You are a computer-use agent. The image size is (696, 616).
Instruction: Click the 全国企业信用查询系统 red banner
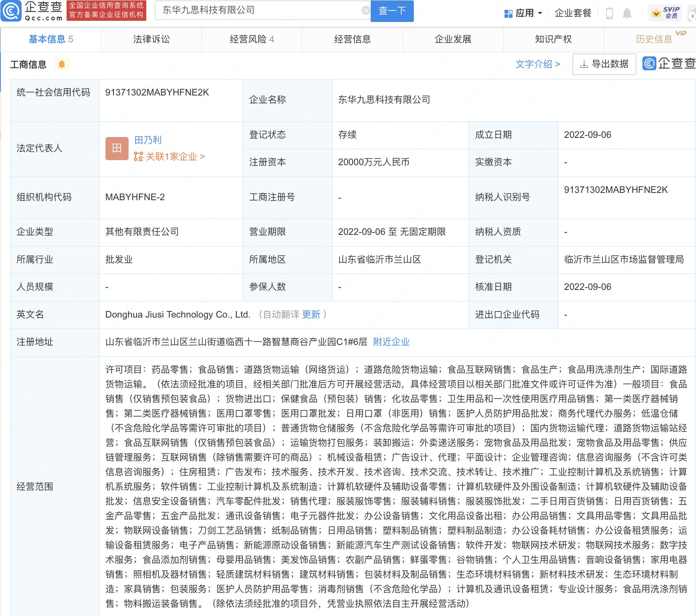(x=106, y=10)
